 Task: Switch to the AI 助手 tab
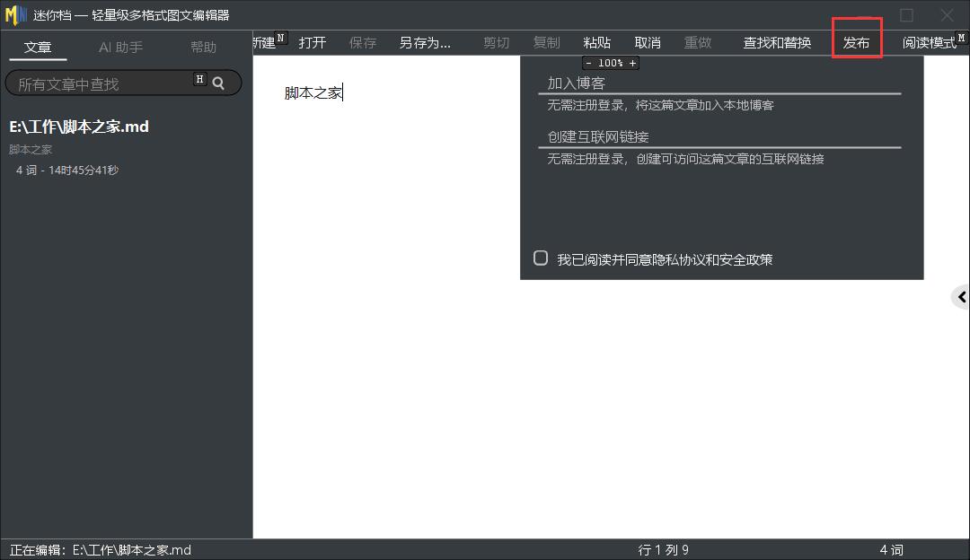pyautogui.click(x=120, y=47)
